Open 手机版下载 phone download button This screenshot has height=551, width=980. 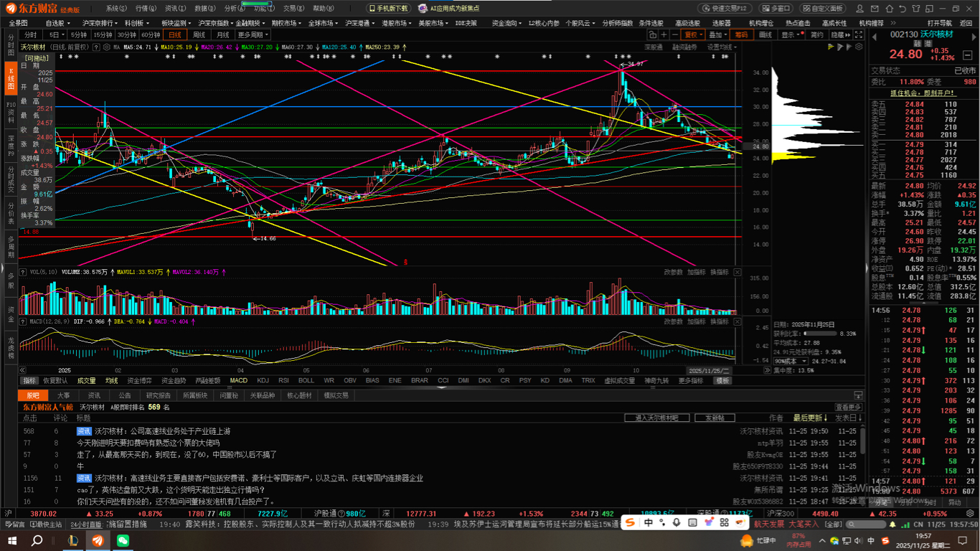[388, 9]
